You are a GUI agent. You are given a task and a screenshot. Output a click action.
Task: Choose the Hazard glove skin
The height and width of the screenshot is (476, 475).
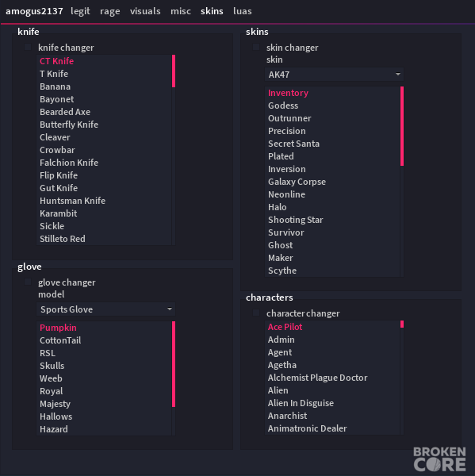(104, 429)
